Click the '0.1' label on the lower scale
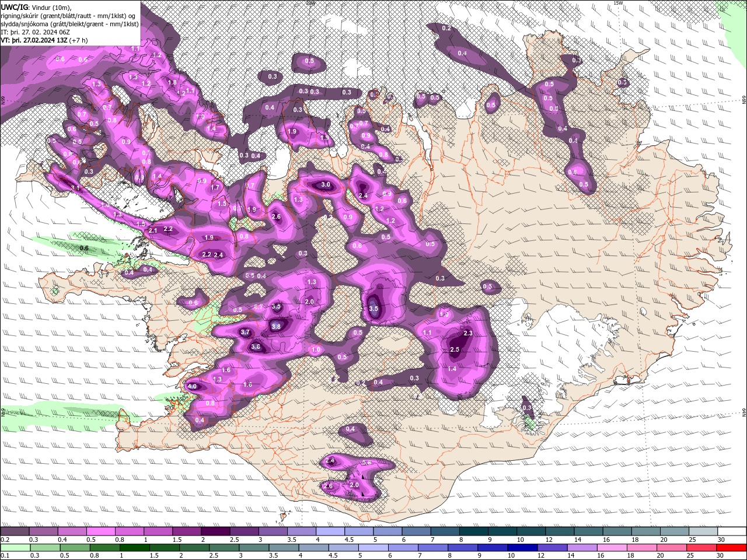The height and width of the screenshot is (560, 747). (5, 556)
